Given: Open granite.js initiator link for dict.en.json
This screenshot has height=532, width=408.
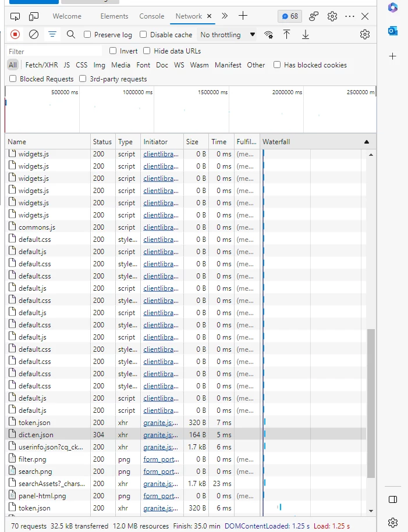Looking at the screenshot, I should 160,435.
